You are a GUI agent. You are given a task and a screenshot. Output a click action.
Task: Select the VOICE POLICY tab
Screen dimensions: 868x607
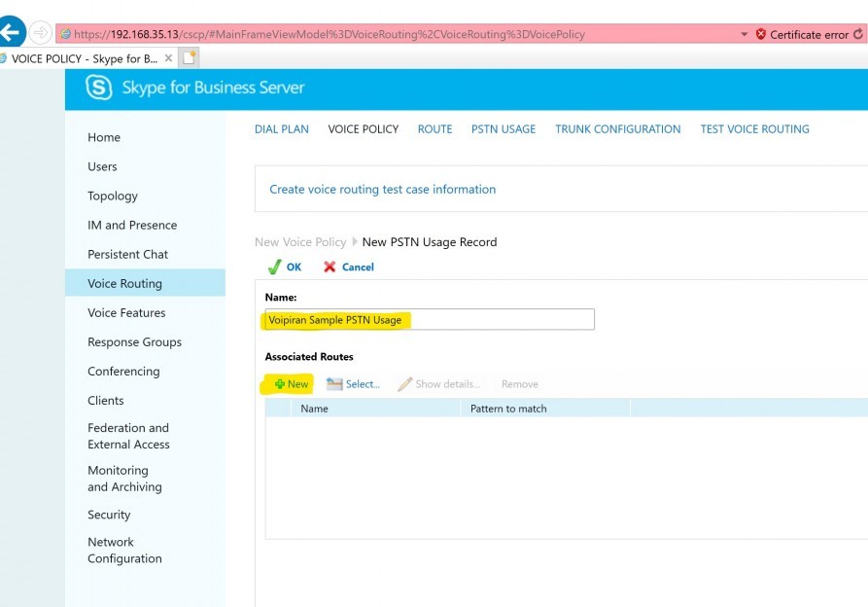coord(364,129)
